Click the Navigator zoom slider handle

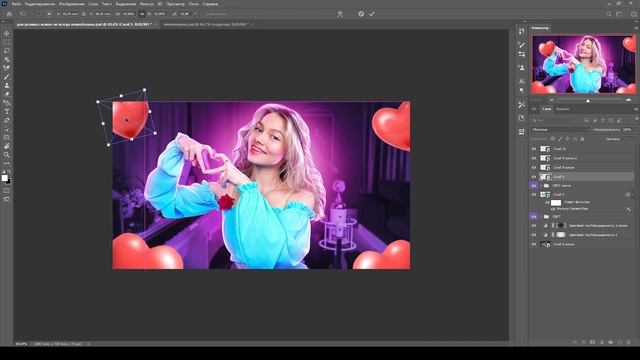tap(588, 100)
